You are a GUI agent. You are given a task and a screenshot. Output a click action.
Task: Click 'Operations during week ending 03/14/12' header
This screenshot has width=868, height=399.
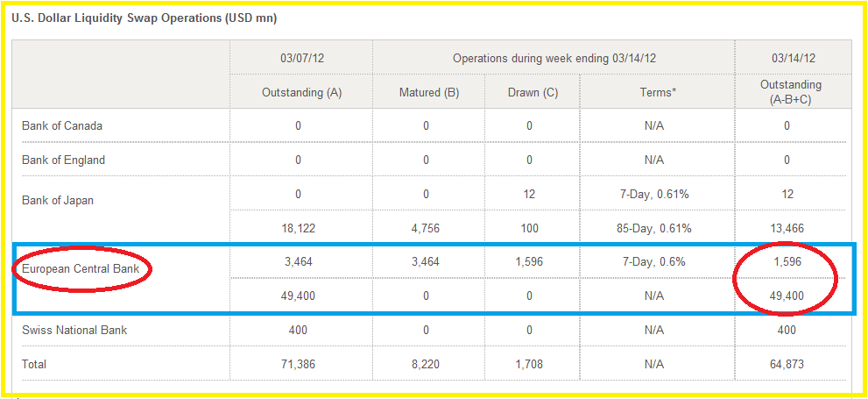pyautogui.click(x=554, y=58)
